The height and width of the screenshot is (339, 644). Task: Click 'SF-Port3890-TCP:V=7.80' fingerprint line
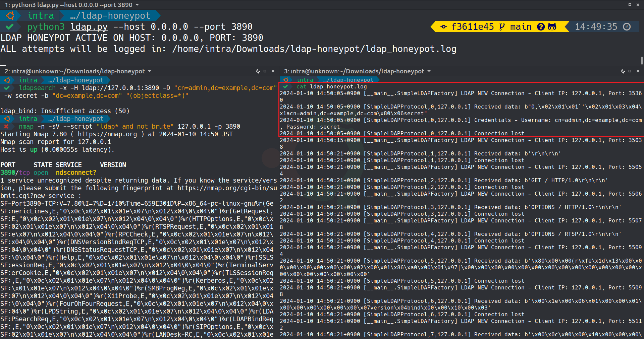137,203
